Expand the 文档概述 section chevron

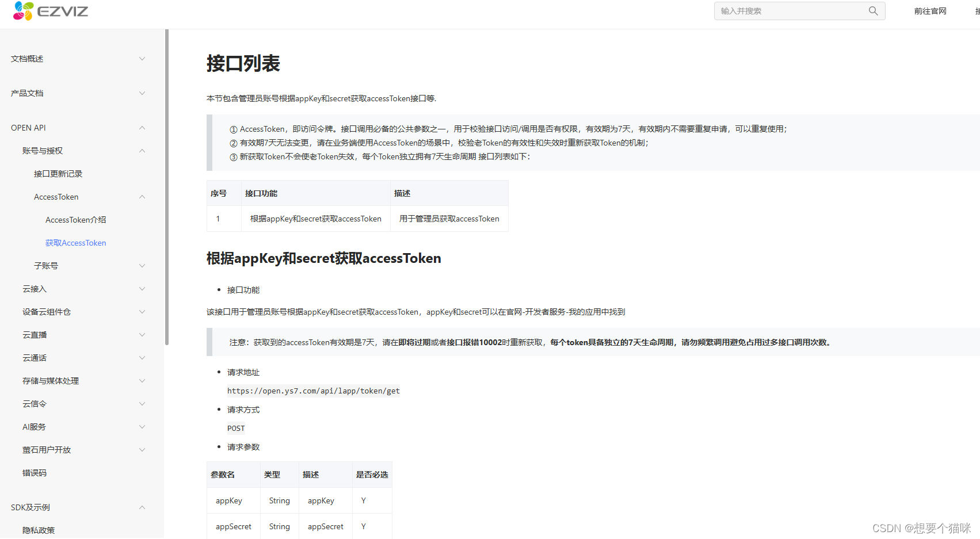(142, 59)
